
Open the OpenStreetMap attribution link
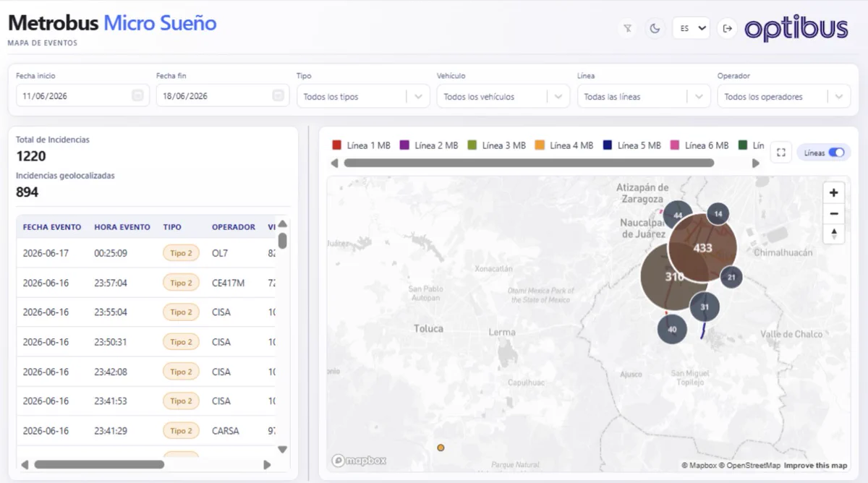(749, 466)
